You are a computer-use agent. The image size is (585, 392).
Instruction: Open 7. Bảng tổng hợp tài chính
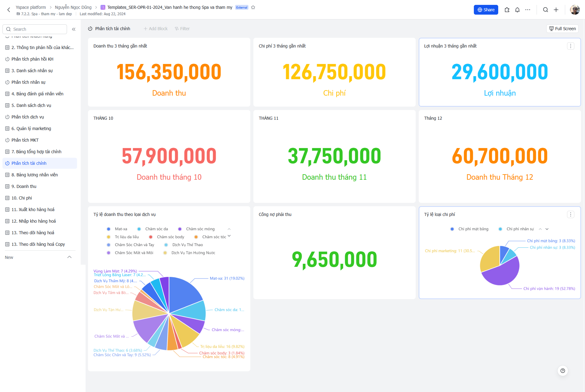coord(40,152)
